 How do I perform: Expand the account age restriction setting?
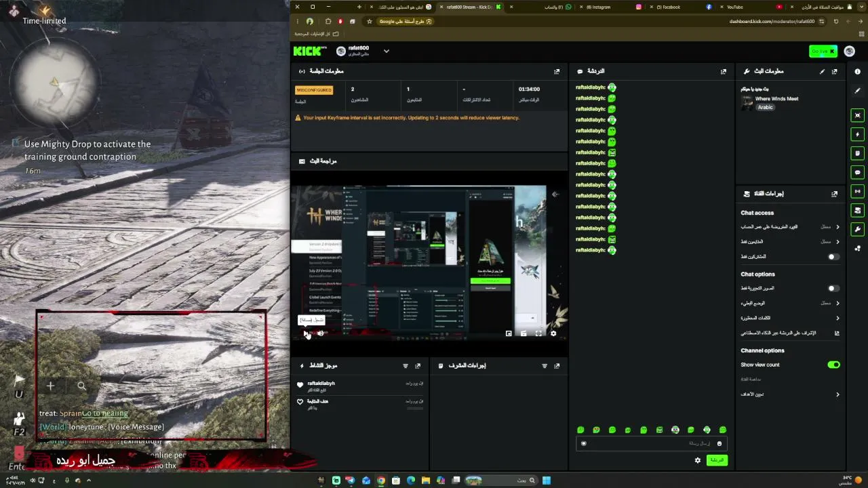click(x=791, y=227)
